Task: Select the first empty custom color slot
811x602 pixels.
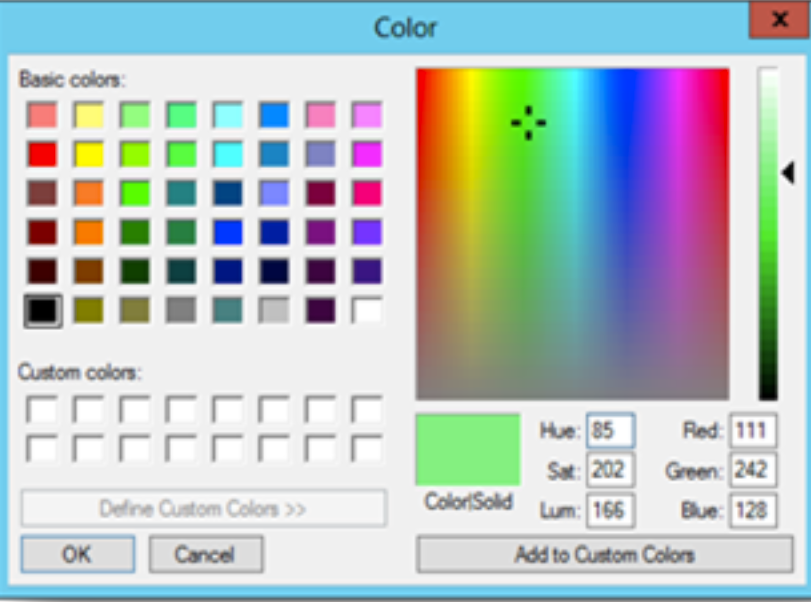Action: click(x=42, y=409)
